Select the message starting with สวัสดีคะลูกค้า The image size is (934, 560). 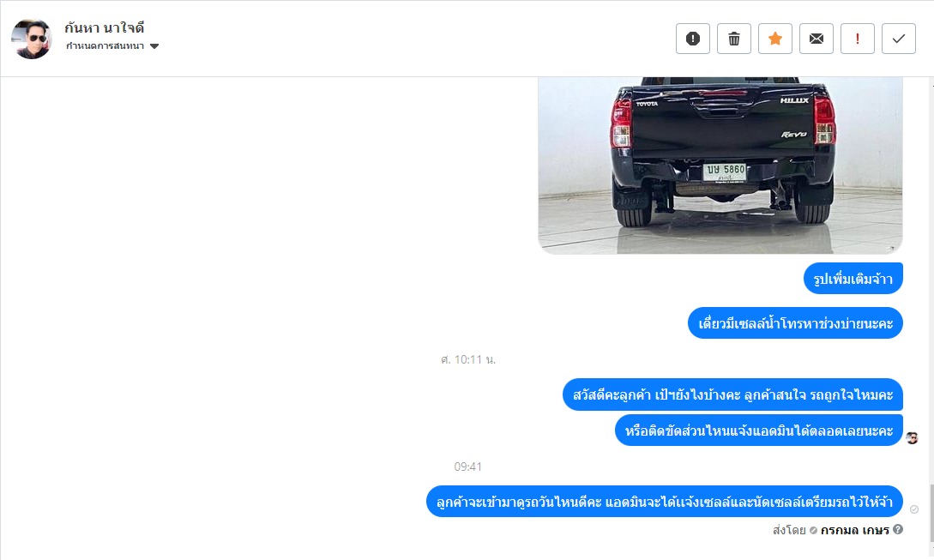click(x=732, y=394)
